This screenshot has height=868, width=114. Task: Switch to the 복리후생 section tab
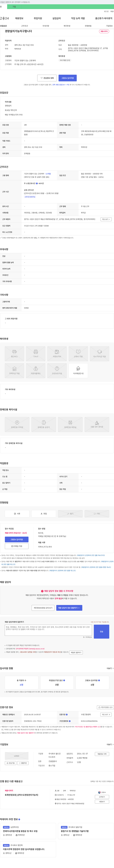click(x=67, y=26)
